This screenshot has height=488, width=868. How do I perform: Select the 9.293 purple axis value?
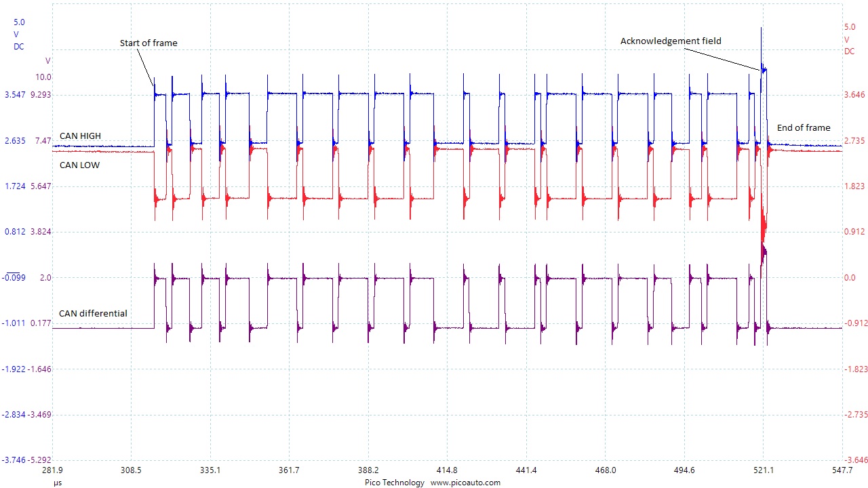(x=43, y=95)
